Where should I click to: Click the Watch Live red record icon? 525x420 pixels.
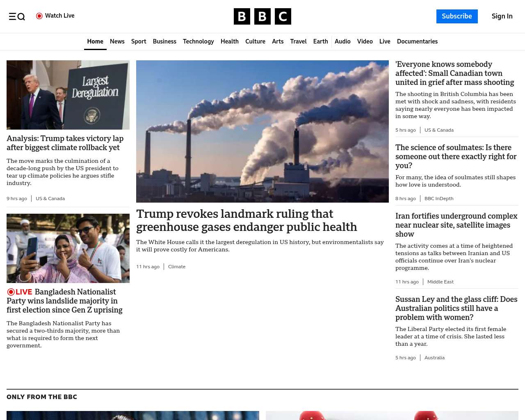[39, 16]
